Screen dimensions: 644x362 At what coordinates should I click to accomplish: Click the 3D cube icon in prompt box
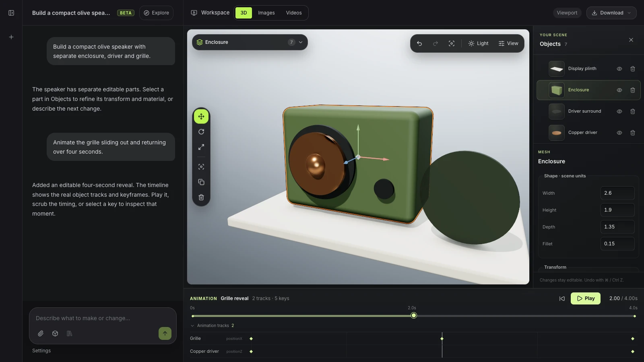(55, 333)
